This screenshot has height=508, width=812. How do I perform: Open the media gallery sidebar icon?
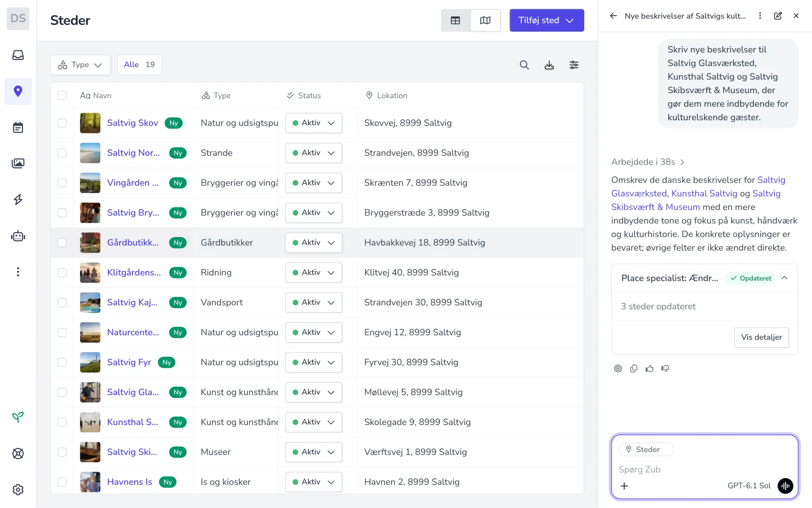[x=18, y=163]
